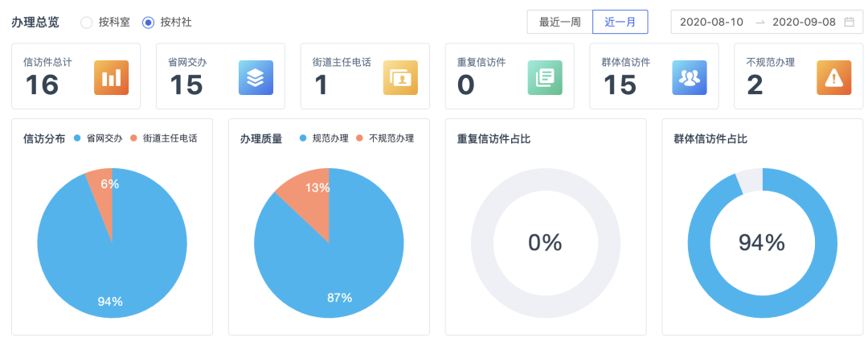Toggle 省网交办 legend in 信访分布 chart
This screenshot has width=868, height=346.
(97, 138)
